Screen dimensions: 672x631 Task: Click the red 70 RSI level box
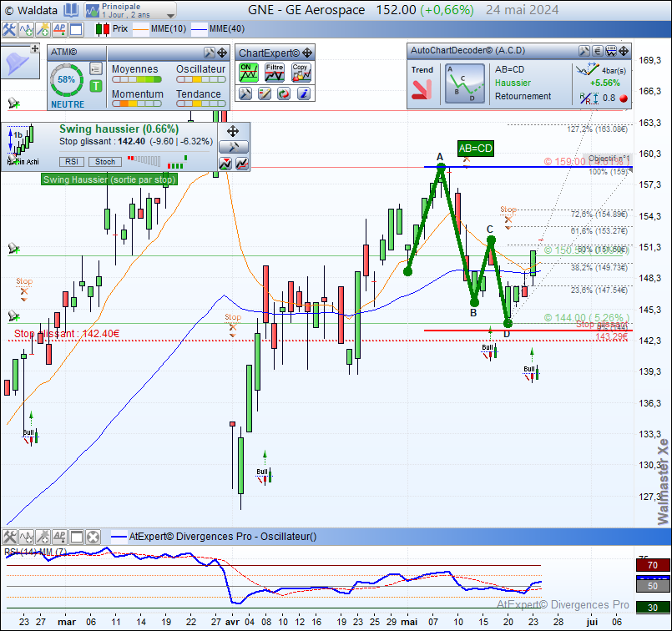(653, 565)
